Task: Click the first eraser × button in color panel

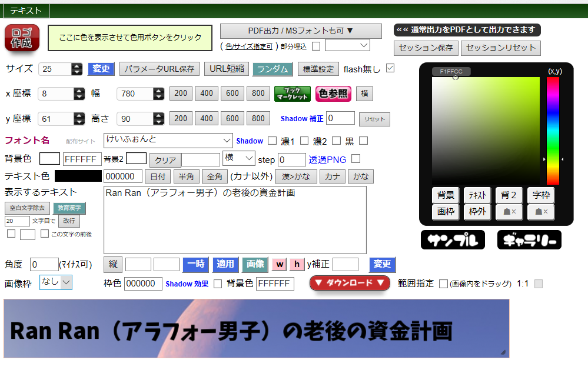Action: click(x=509, y=212)
